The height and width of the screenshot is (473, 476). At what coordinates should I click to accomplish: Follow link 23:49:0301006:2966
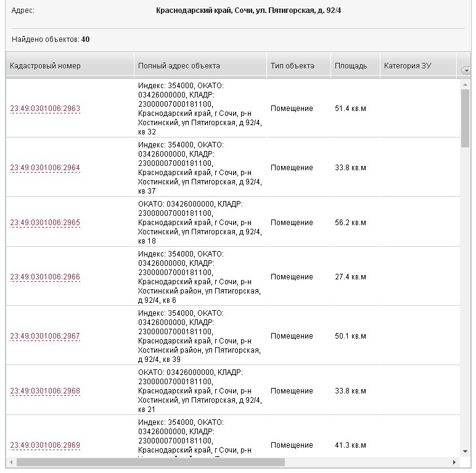(x=45, y=278)
